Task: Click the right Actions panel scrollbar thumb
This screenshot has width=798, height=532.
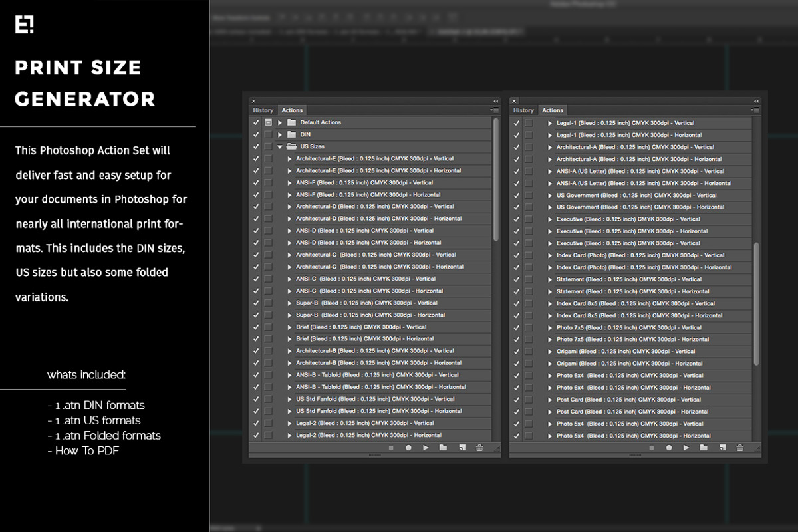Action: (757, 304)
